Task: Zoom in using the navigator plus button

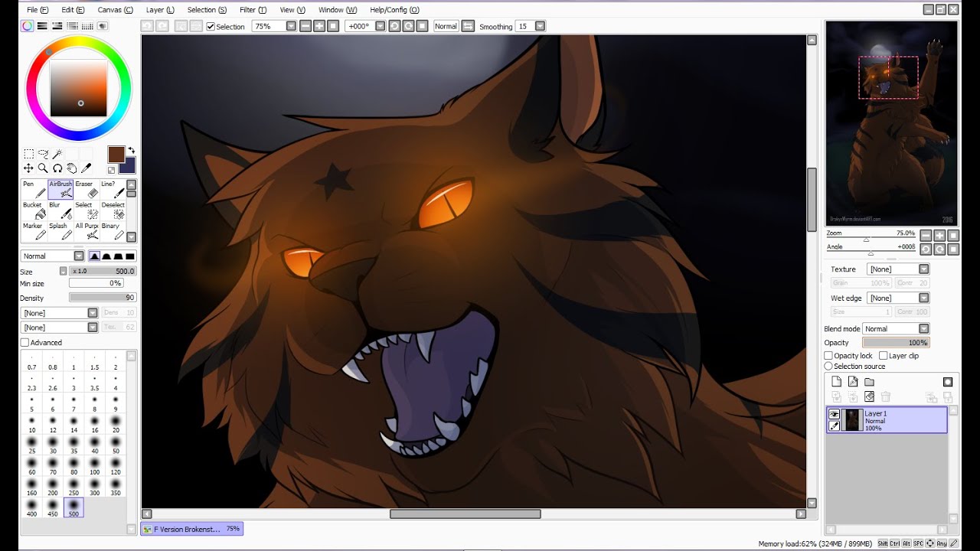Action: [939, 236]
